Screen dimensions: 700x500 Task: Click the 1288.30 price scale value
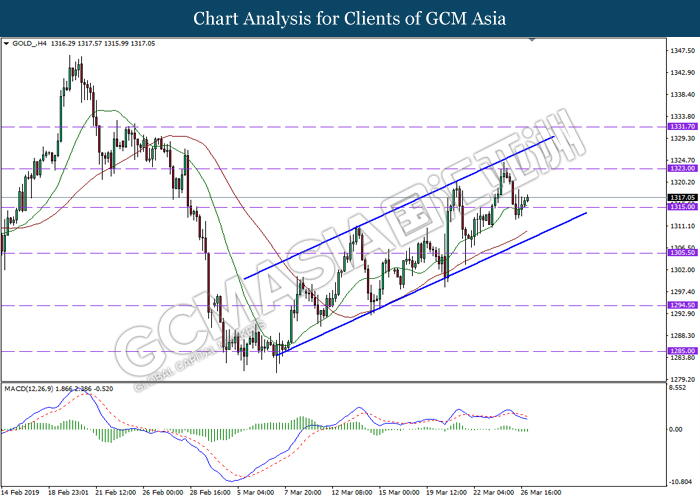tap(683, 335)
